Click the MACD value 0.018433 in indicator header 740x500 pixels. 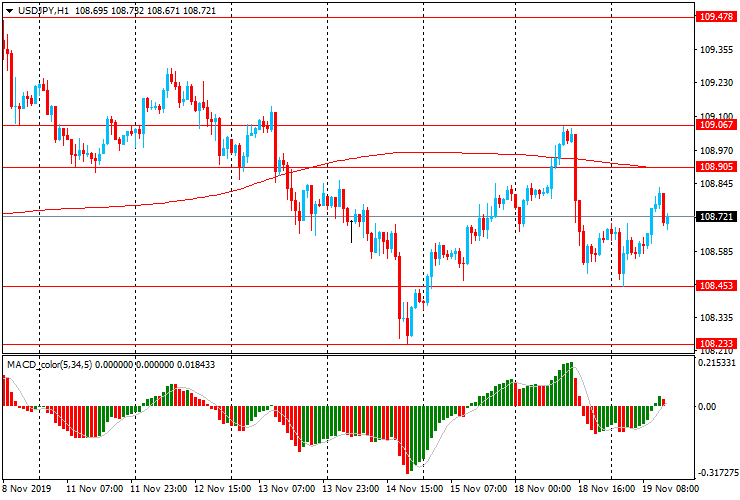pyautogui.click(x=196, y=364)
